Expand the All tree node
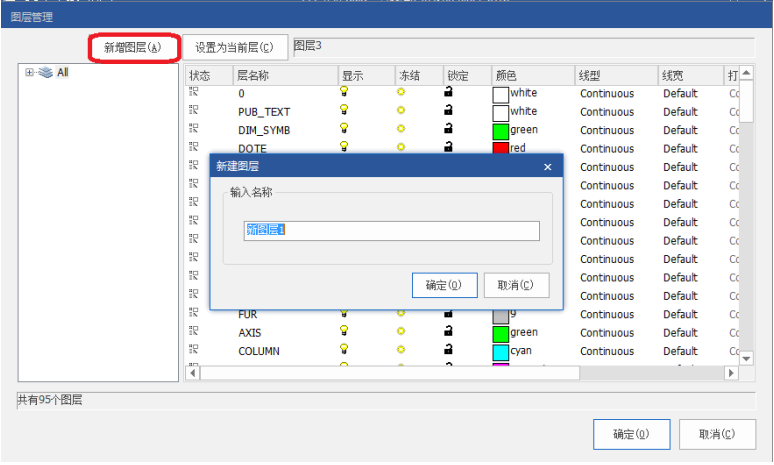This screenshot has height=465, width=774. (29, 73)
